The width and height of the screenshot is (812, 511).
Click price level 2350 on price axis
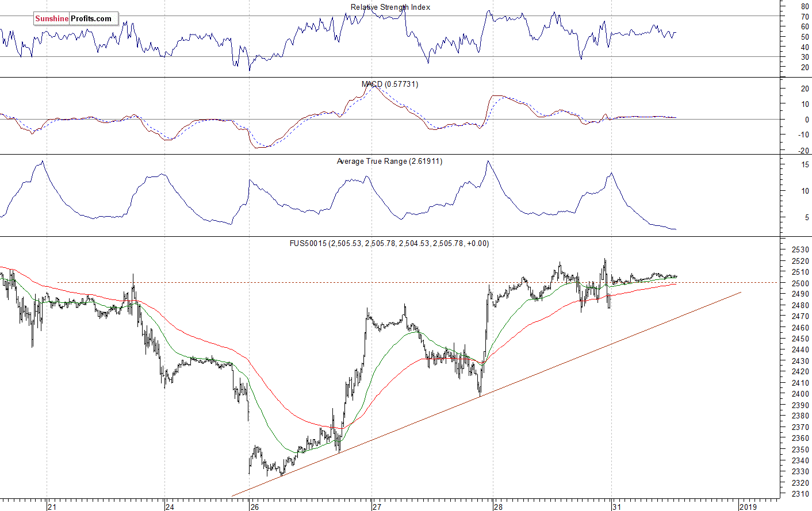click(x=800, y=450)
